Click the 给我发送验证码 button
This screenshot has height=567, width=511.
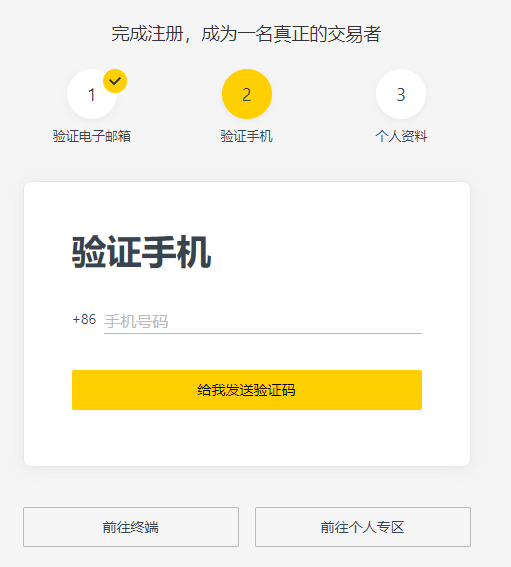(247, 390)
